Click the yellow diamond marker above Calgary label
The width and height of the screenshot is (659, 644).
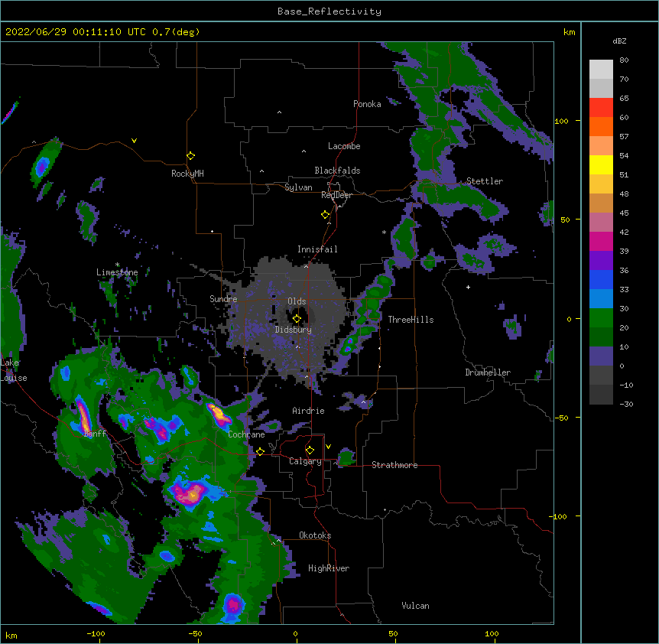click(x=310, y=450)
